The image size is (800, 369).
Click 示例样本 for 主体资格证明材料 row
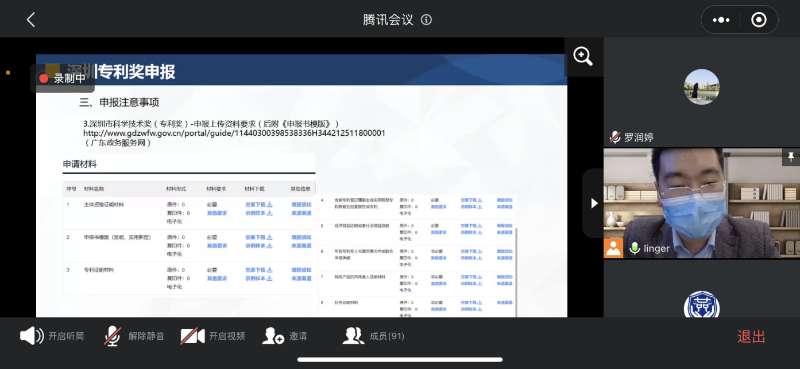click(x=259, y=213)
